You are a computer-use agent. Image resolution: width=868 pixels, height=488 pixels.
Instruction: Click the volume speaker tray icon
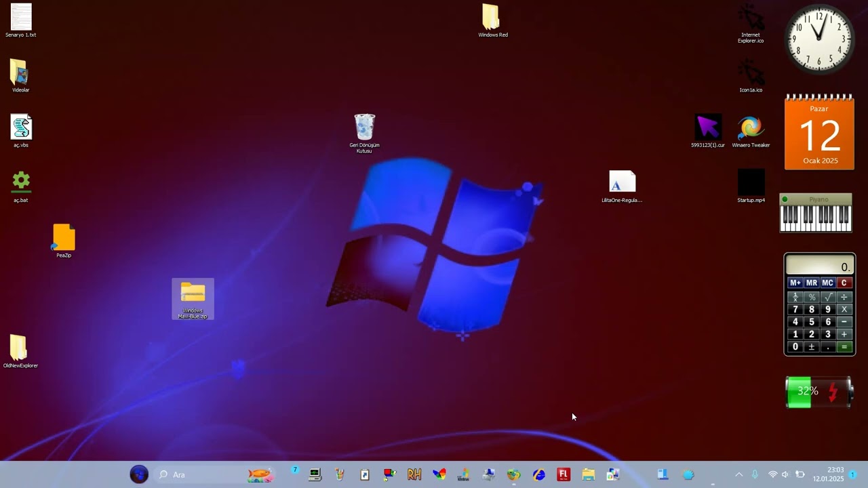coord(785,474)
